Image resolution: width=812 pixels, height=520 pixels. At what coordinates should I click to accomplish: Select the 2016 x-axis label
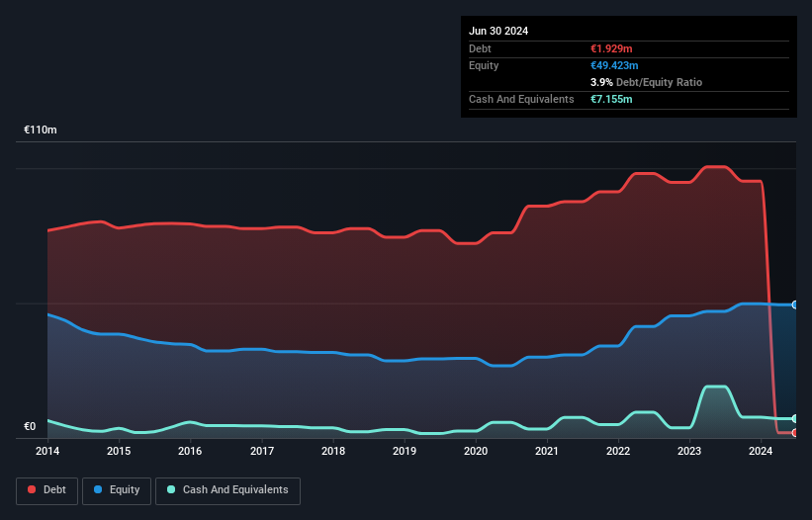pos(190,451)
